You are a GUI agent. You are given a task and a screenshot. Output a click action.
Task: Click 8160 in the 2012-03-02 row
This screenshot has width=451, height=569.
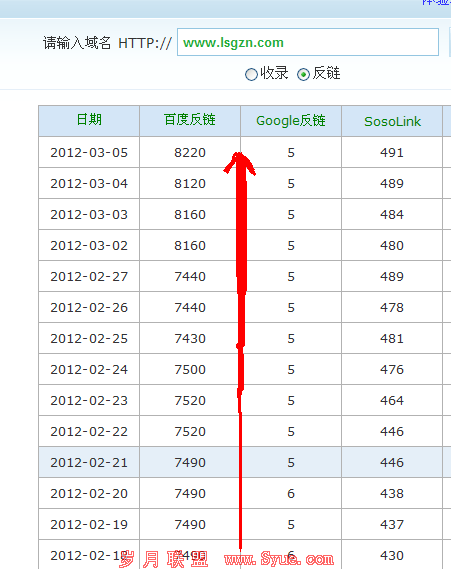click(190, 245)
